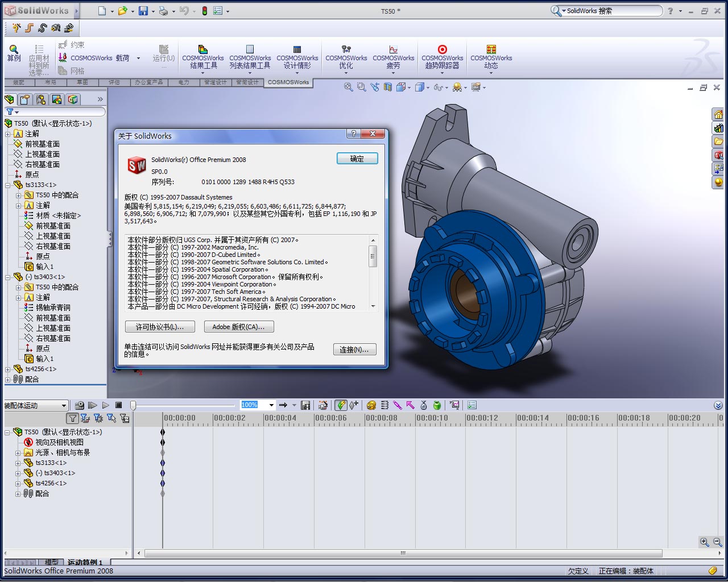Open the 100% playback speed dropdown
Image resolution: width=728 pixels, height=582 pixels.
pos(271,405)
